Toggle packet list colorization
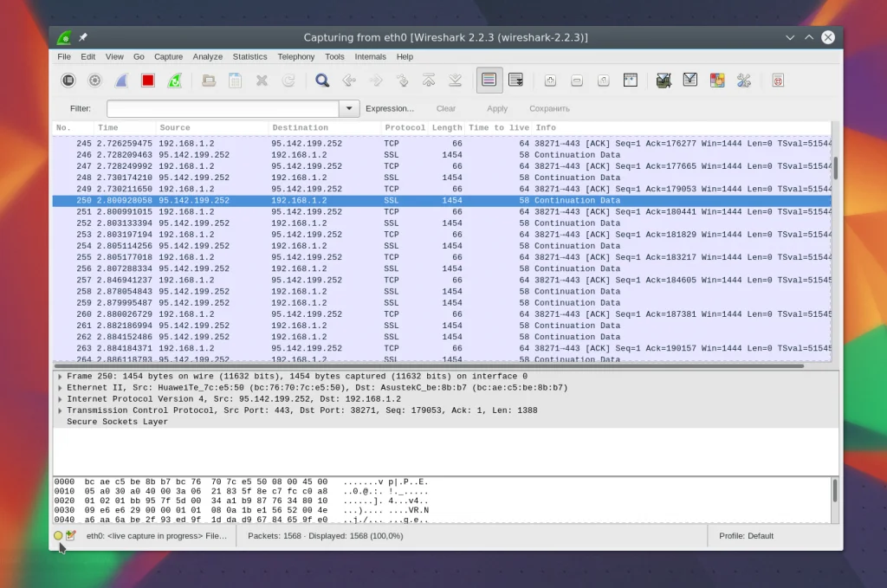This screenshot has width=887, height=588. click(489, 81)
